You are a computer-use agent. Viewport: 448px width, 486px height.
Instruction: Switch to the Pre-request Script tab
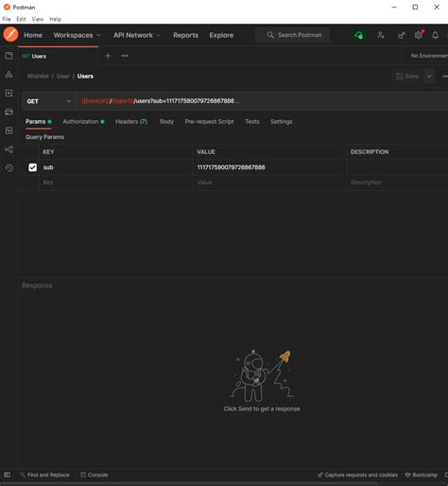coord(210,122)
